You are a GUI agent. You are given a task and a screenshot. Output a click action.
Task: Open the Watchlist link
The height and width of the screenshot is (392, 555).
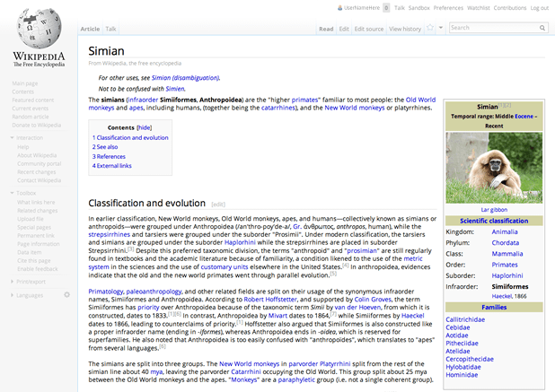coord(478,8)
